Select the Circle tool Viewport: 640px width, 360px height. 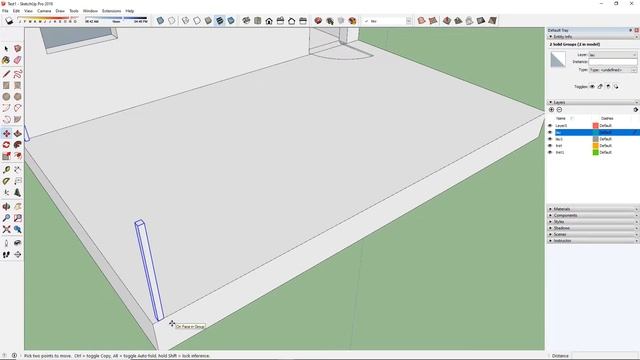pos(6,97)
